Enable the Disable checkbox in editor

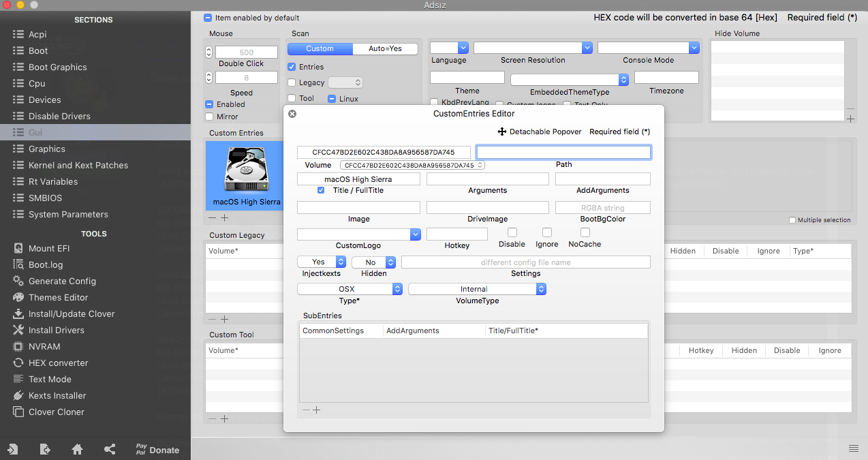coord(512,233)
